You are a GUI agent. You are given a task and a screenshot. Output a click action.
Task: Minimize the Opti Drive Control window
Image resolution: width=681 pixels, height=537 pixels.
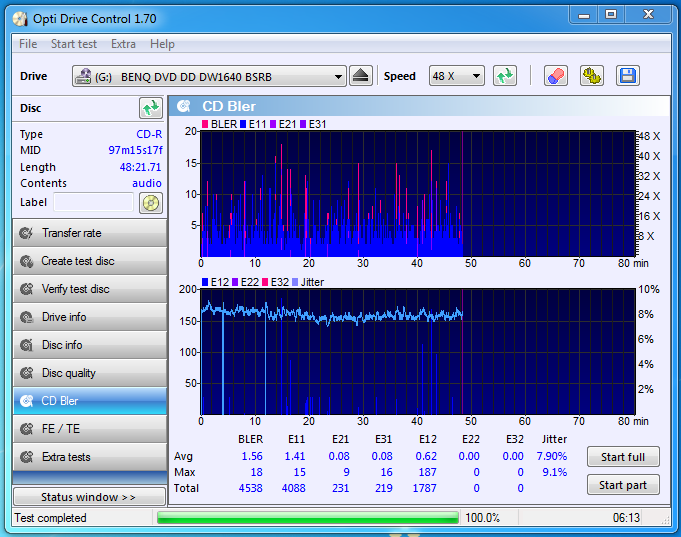coord(584,15)
